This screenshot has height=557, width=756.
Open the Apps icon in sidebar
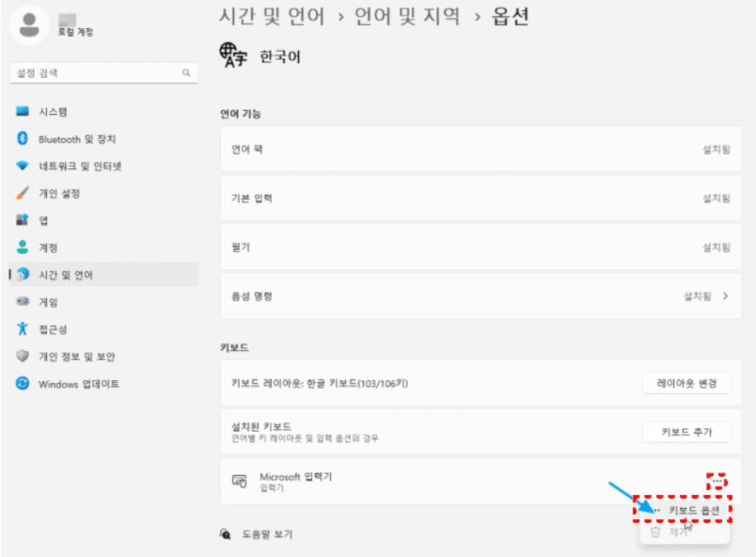coord(23,221)
